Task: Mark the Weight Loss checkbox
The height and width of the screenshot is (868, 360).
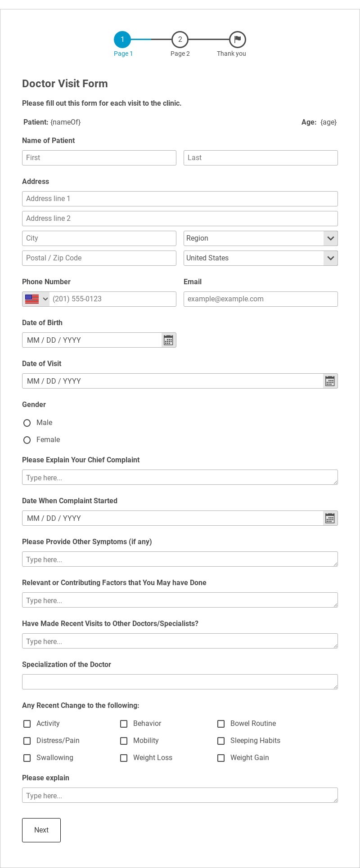Action: pos(124,758)
